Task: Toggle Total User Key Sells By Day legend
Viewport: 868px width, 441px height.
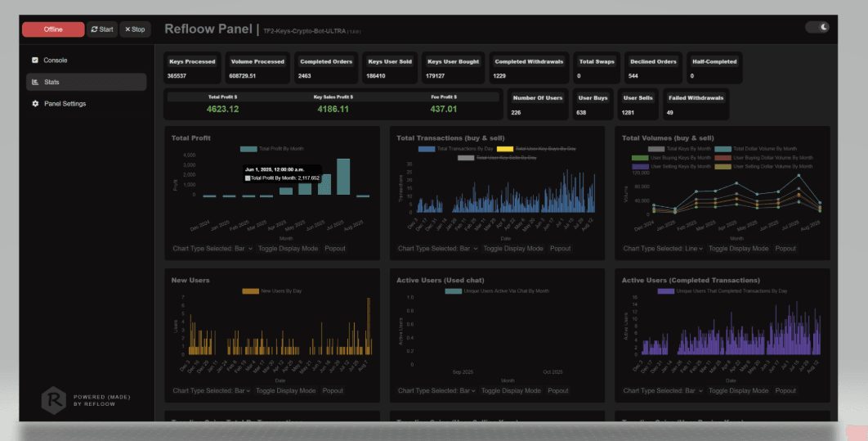Action: pos(497,158)
